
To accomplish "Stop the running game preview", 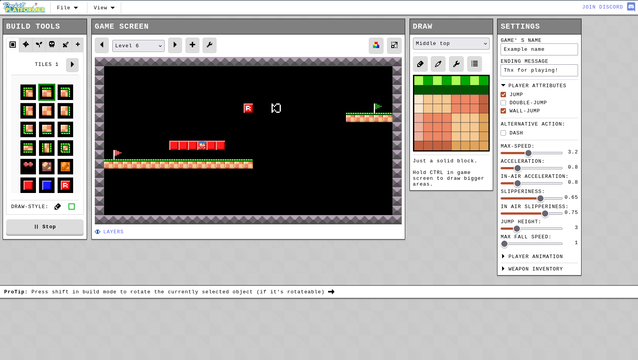I will point(45,227).
